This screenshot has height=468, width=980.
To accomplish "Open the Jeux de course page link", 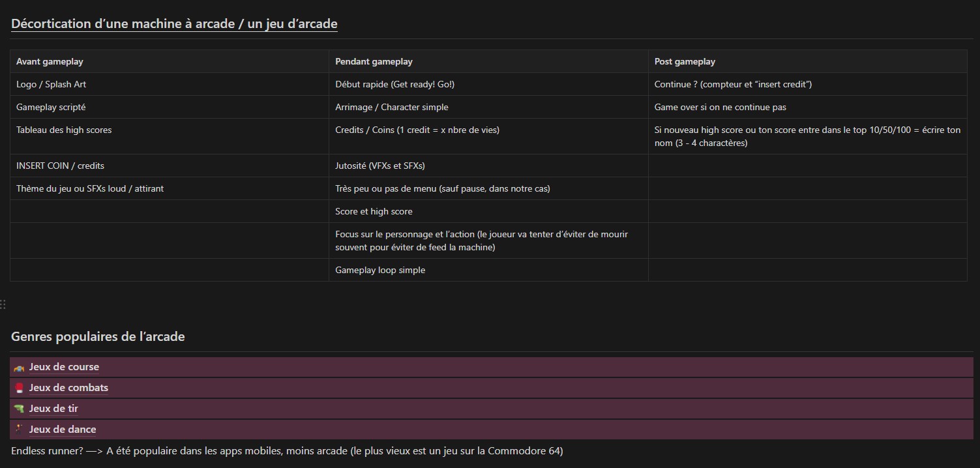I will click(64, 367).
